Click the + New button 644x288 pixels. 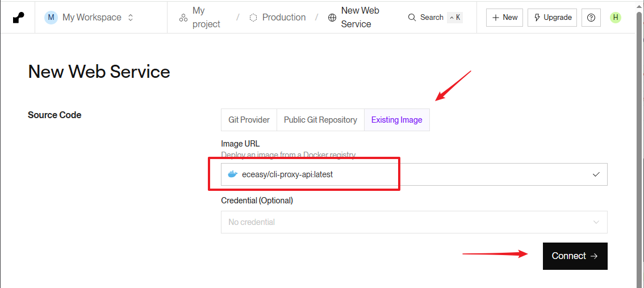[504, 18]
